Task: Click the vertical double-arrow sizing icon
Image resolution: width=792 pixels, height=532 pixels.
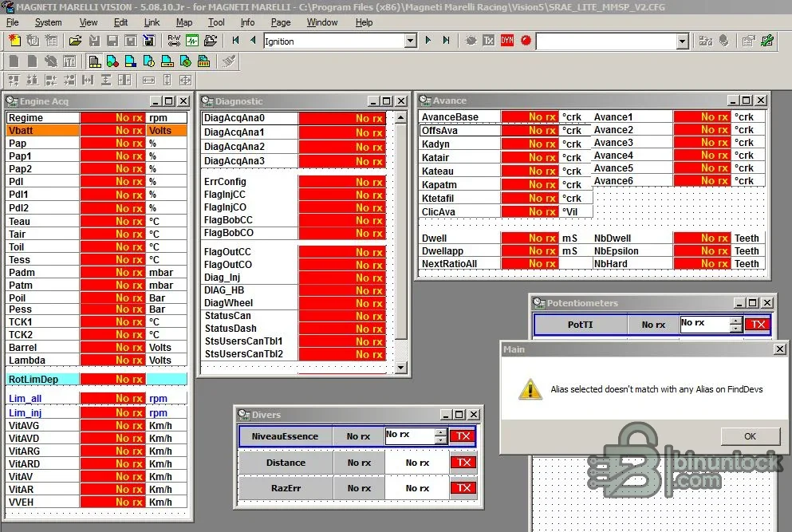Action: 167,80
